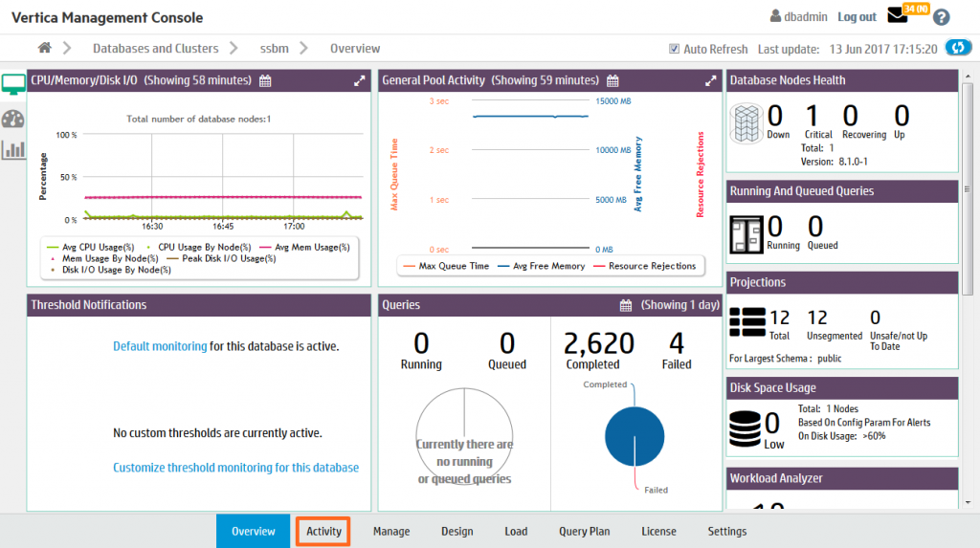
Task: Expand the General Pool Activity chart
Action: (711, 80)
